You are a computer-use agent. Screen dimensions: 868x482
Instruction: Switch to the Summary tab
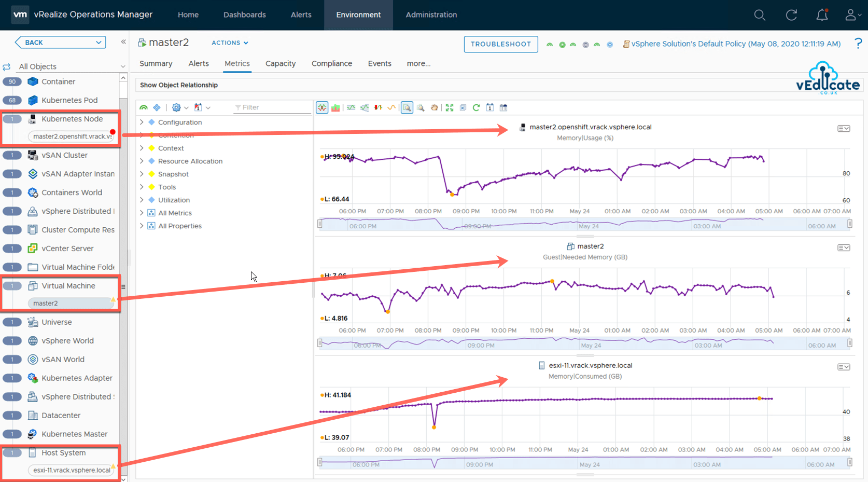coord(156,63)
